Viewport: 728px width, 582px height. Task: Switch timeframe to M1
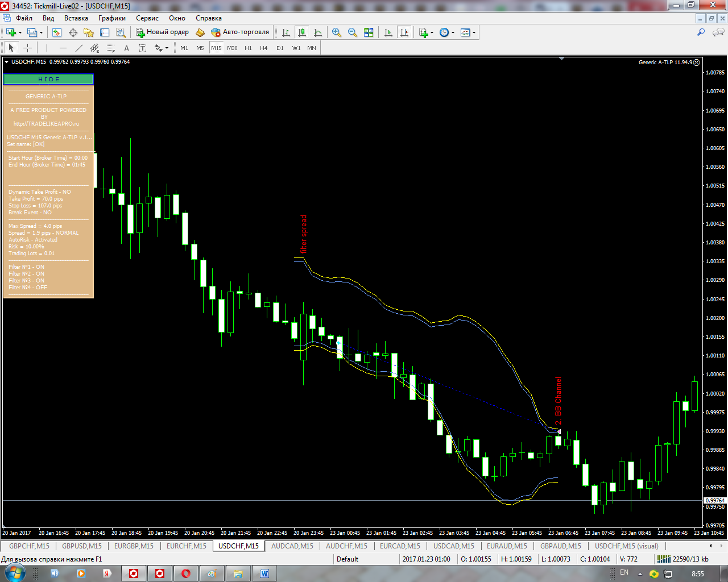coord(184,48)
